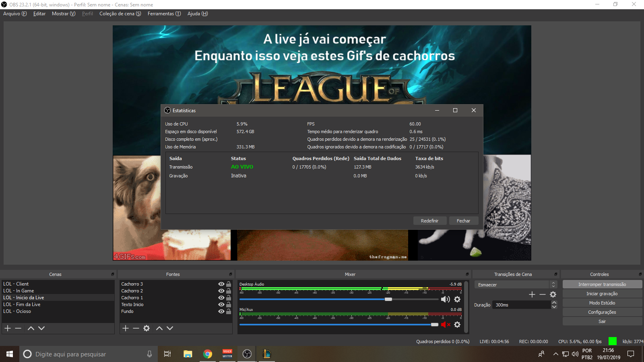Unmute Mic/Aux red speaker icon
The image size is (644, 362).
click(x=446, y=325)
